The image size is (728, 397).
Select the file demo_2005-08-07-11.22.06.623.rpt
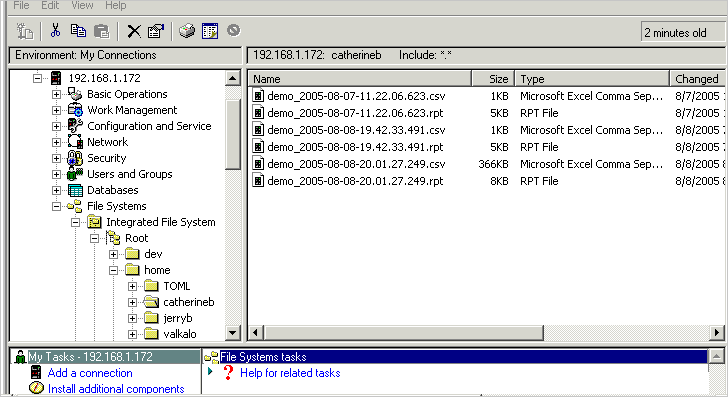pyautogui.click(x=355, y=113)
